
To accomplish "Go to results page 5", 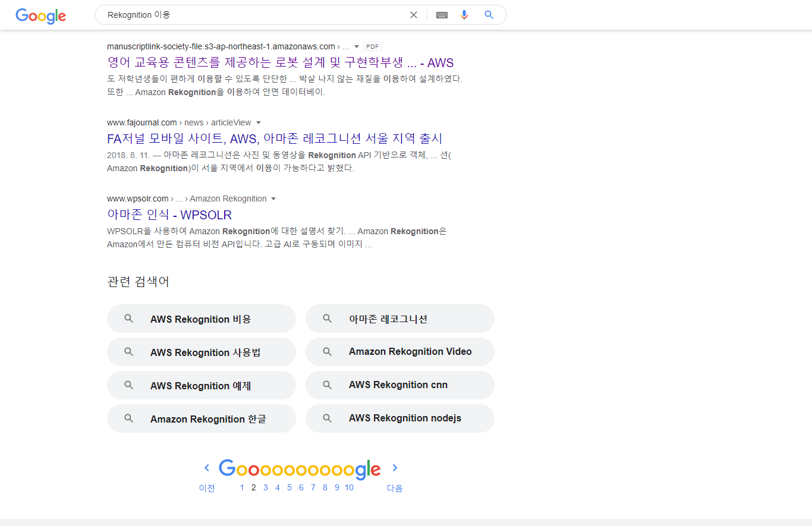I will (x=289, y=487).
